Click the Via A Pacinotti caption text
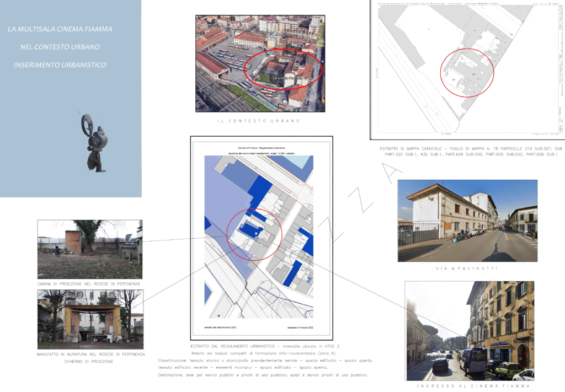Viewport: 565px width, 392px height. click(x=466, y=269)
